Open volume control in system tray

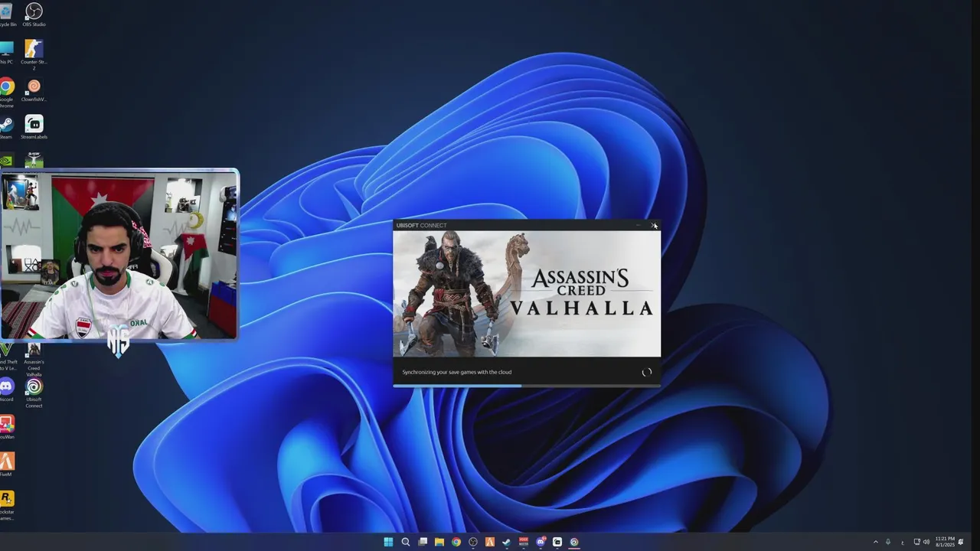point(926,542)
